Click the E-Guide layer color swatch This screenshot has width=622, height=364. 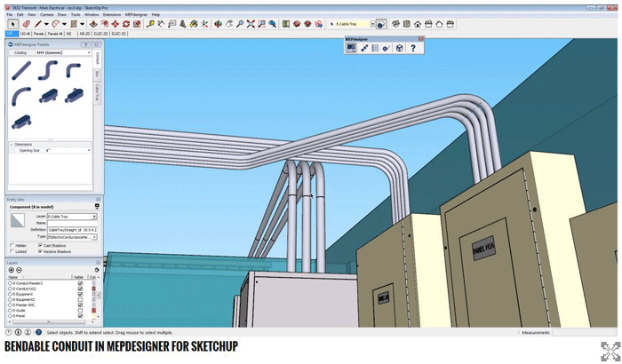[x=92, y=311]
